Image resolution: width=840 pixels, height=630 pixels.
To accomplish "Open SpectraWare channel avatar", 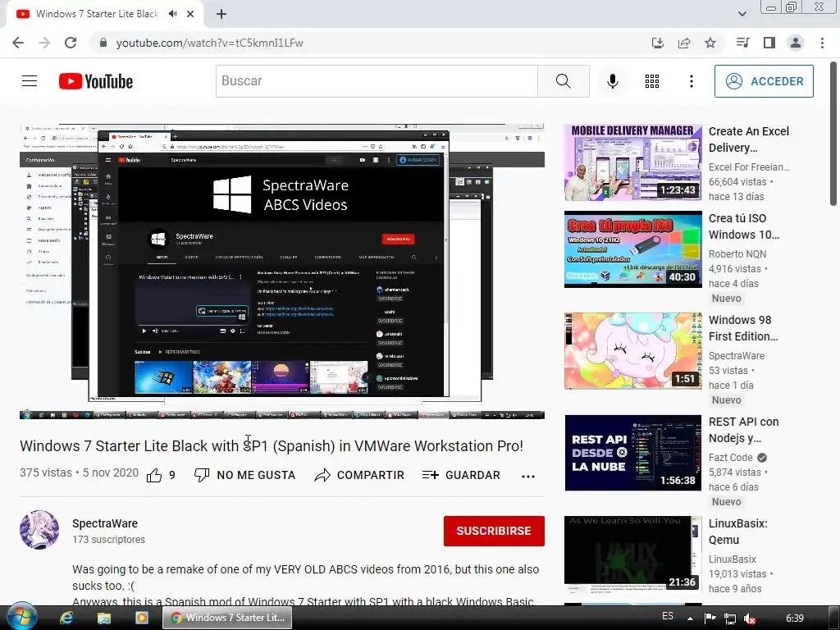I will click(39, 530).
